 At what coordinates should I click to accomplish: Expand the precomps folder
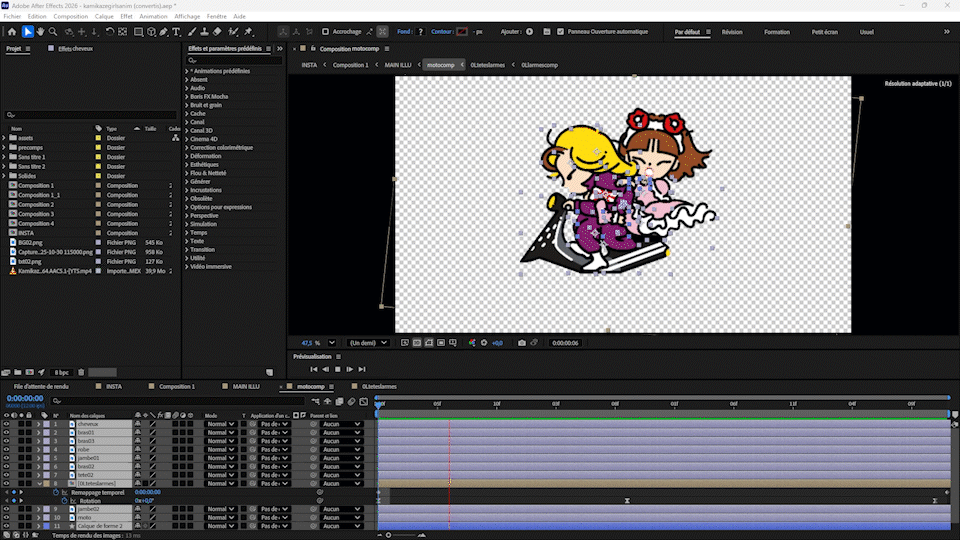click(x=4, y=148)
